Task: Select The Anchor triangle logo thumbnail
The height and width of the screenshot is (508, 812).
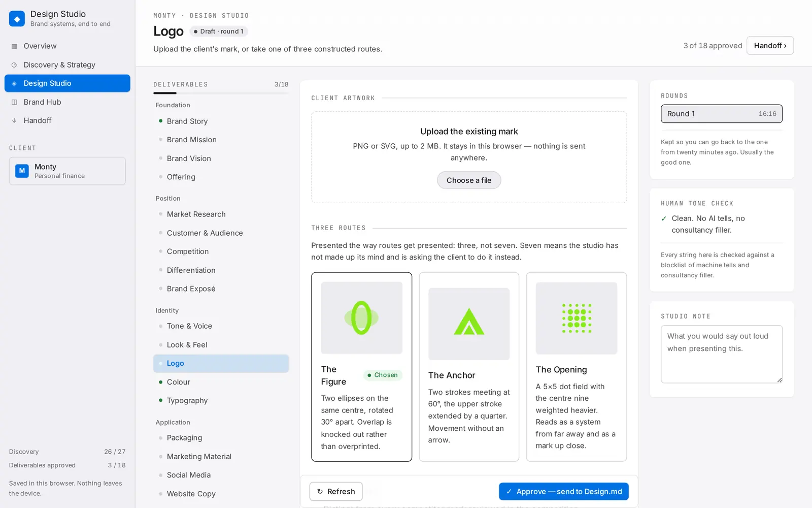Action: (x=469, y=324)
